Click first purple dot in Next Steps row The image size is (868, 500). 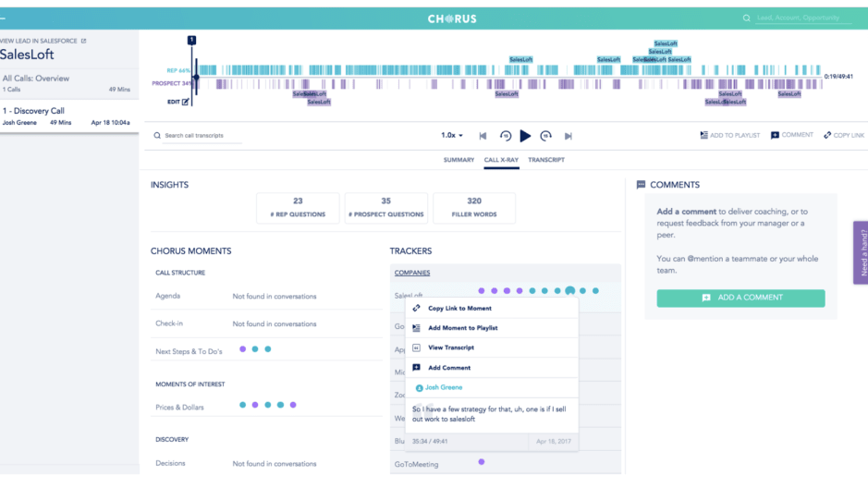pyautogui.click(x=242, y=349)
